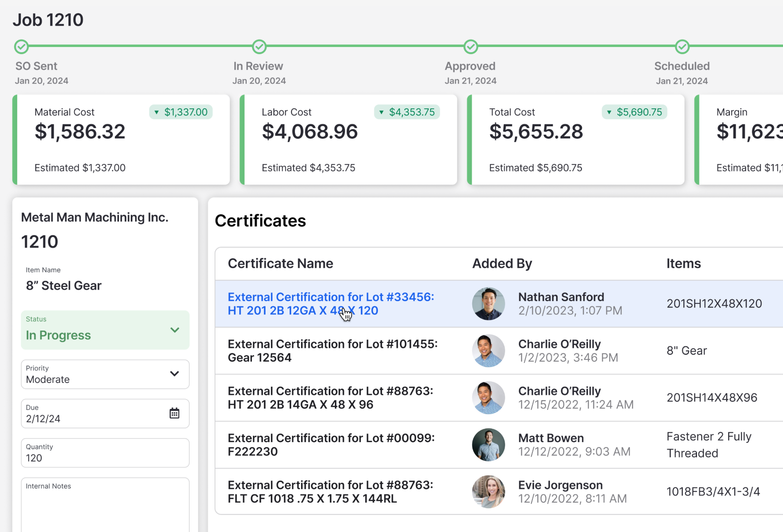Click into the Internal Notes text area
Image resolution: width=783 pixels, height=532 pixels.
(105, 505)
